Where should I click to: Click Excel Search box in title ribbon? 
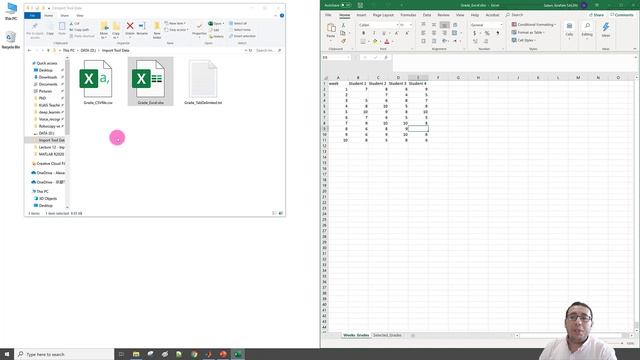[x=514, y=15]
